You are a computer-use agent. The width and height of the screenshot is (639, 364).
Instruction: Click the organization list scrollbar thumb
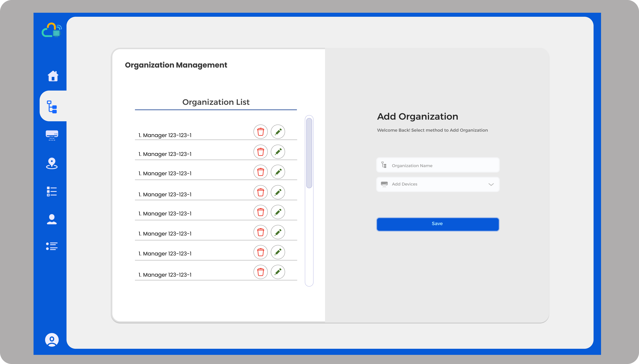309,153
